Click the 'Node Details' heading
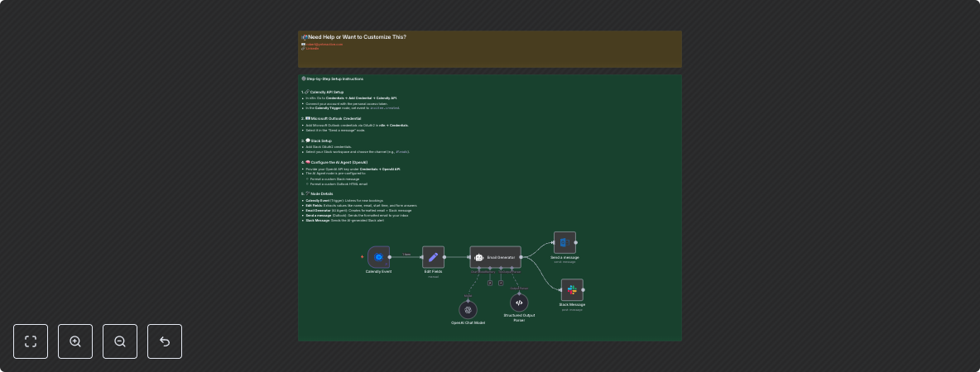 (x=322, y=193)
